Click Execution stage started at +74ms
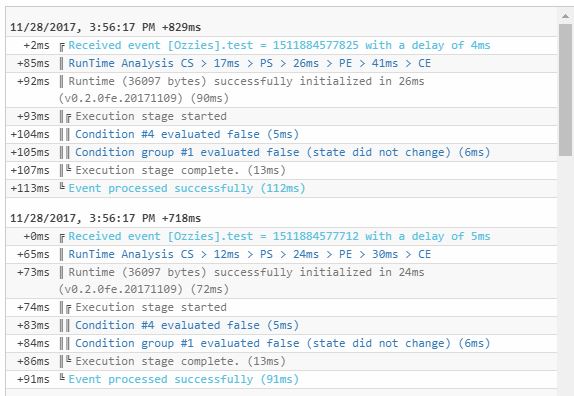The image size is (574, 396). point(282,307)
